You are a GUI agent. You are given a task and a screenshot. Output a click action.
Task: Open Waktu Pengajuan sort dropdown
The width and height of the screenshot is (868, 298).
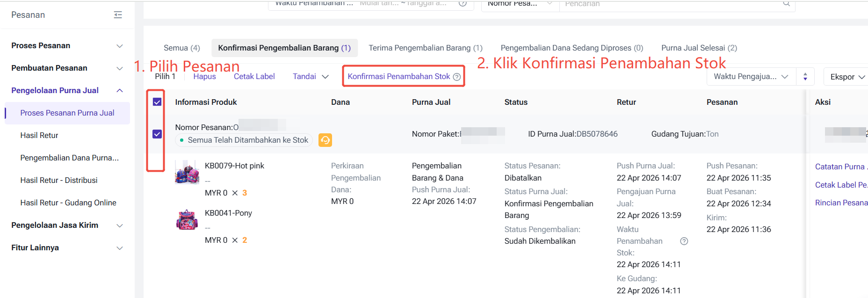[751, 77]
